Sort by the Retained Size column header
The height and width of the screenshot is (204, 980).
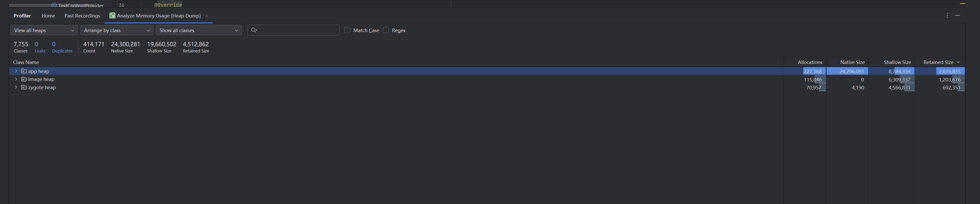tap(938, 62)
